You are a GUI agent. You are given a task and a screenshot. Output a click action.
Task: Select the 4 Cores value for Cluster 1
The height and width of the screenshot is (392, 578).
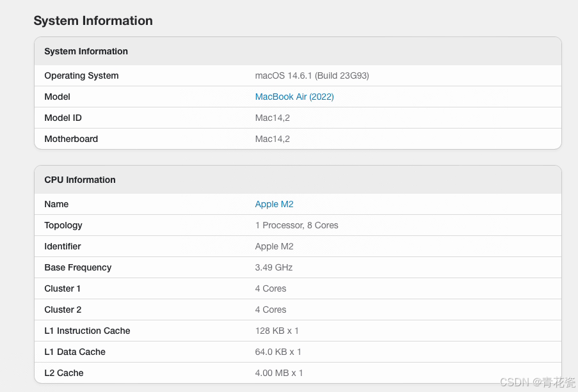[270, 288]
